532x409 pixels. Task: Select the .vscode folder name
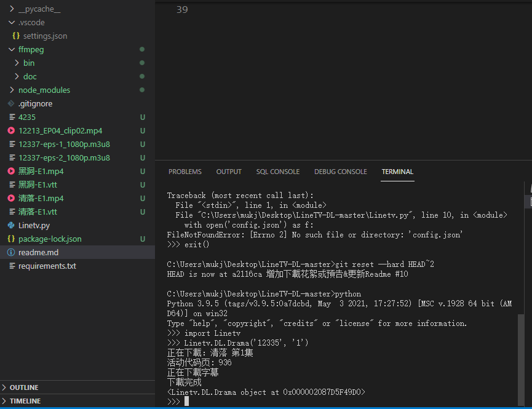click(31, 22)
